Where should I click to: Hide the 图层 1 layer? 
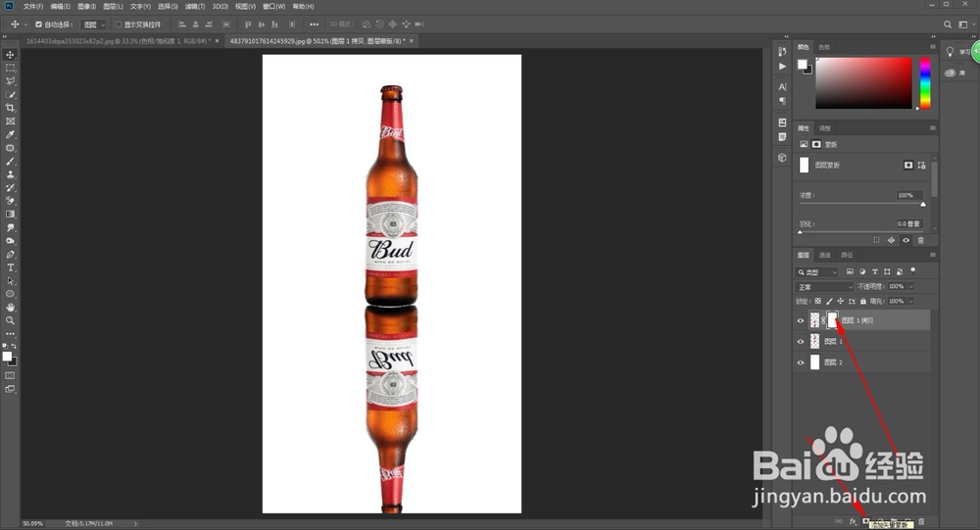click(x=801, y=342)
